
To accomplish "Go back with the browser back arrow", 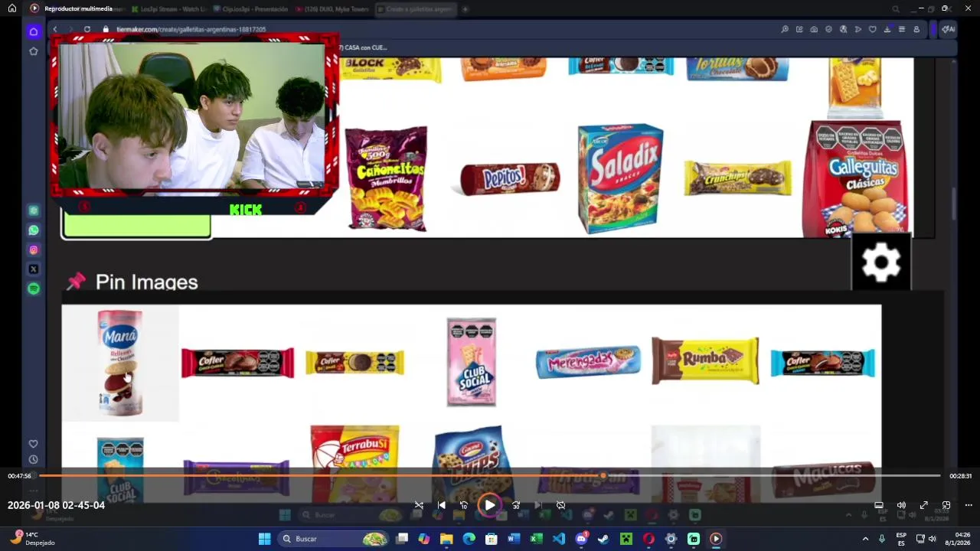I will click(54, 29).
